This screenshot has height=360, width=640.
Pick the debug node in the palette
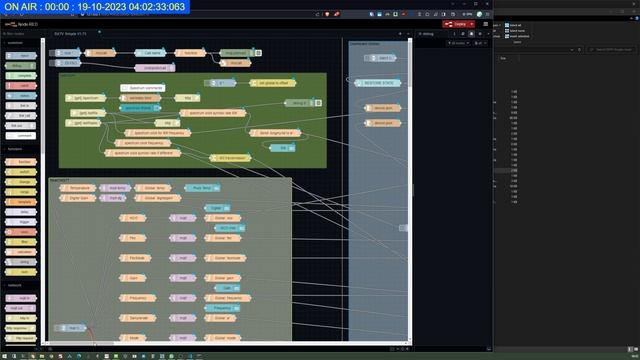[21, 66]
